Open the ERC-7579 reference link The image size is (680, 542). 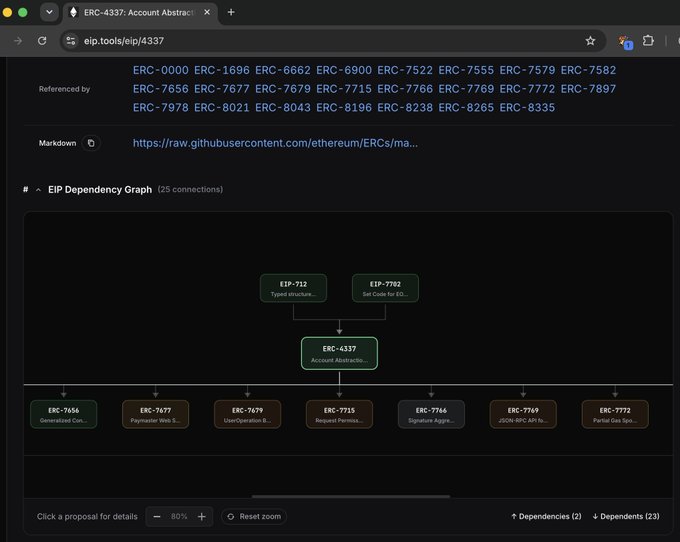click(527, 70)
